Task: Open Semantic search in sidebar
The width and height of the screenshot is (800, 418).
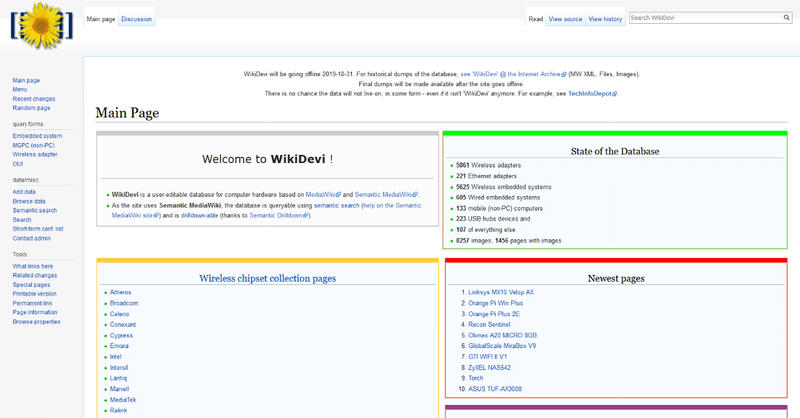Action: 35,210
